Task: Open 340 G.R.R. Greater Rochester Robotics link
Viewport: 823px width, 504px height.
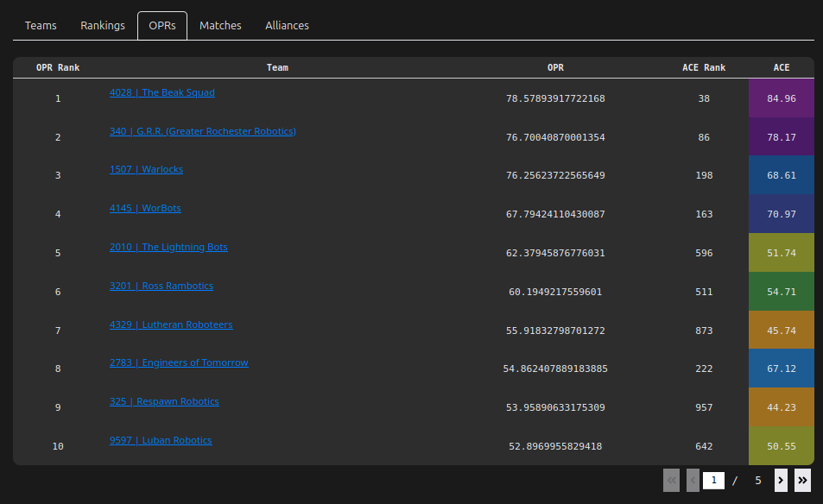Action: [x=202, y=131]
